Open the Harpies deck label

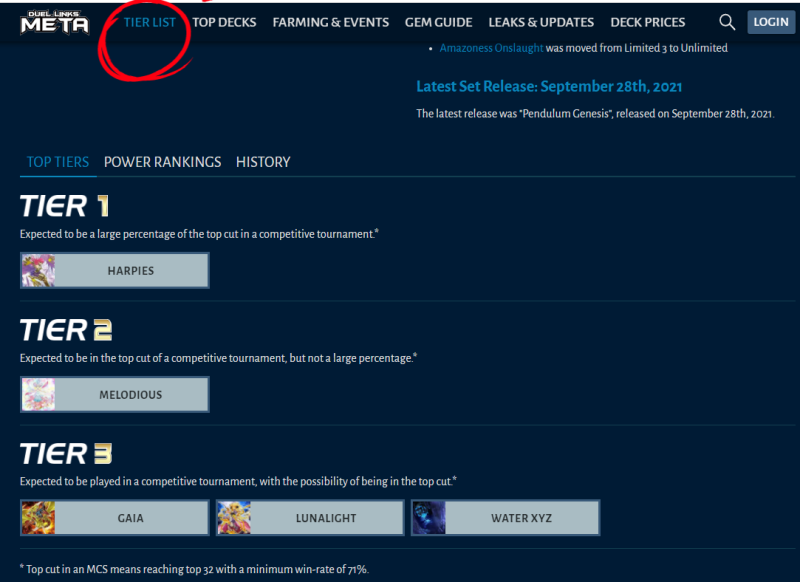(131, 271)
